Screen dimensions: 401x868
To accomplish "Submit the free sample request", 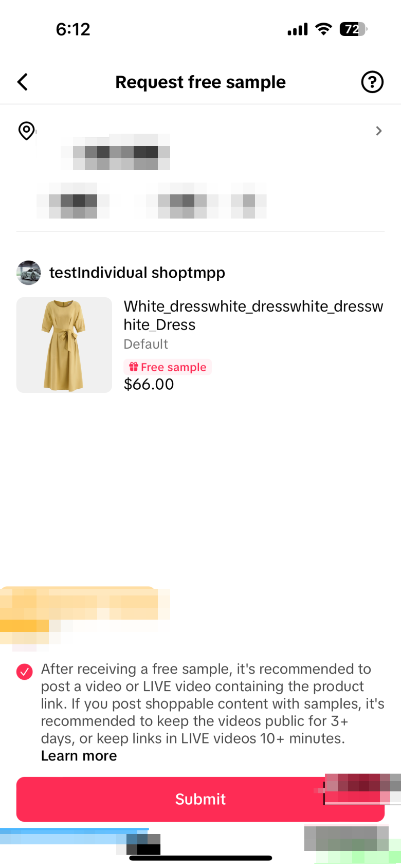I will 200,799.
